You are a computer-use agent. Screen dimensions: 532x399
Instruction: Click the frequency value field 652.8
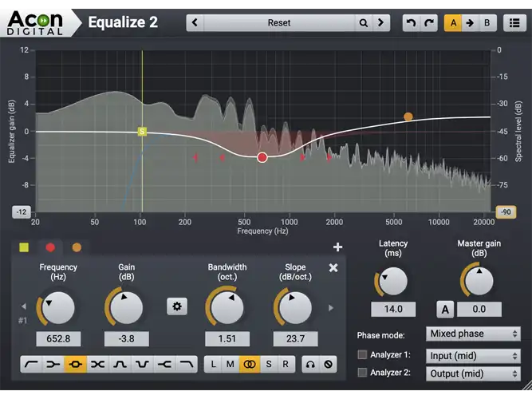click(x=58, y=338)
